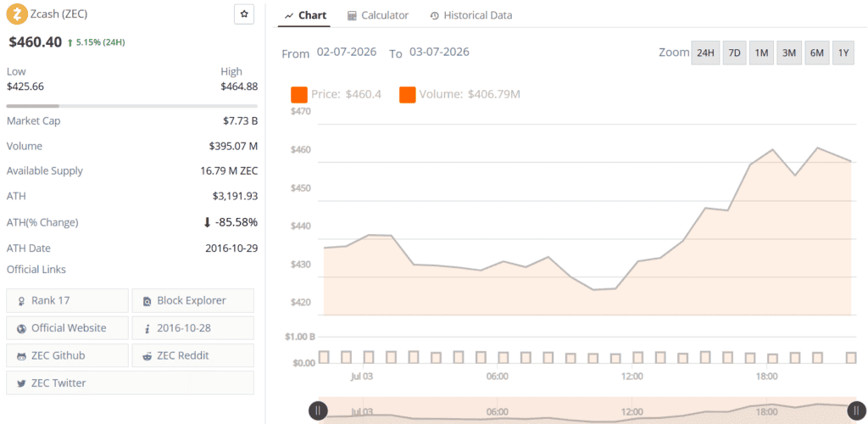Toggle the Price series legend swatch
The width and height of the screenshot is (868, 424).
pos(299,95)
